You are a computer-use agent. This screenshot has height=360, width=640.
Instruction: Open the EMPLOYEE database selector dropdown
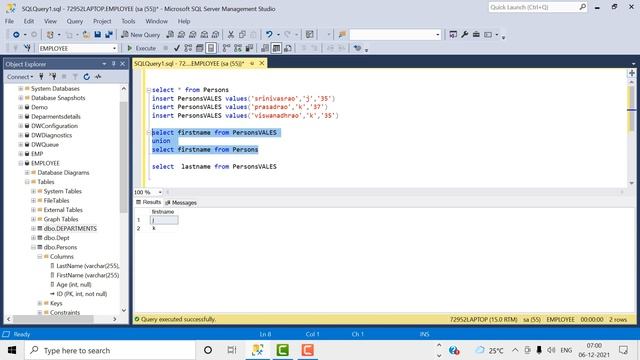pyautogui.click(x=114, y=48)
